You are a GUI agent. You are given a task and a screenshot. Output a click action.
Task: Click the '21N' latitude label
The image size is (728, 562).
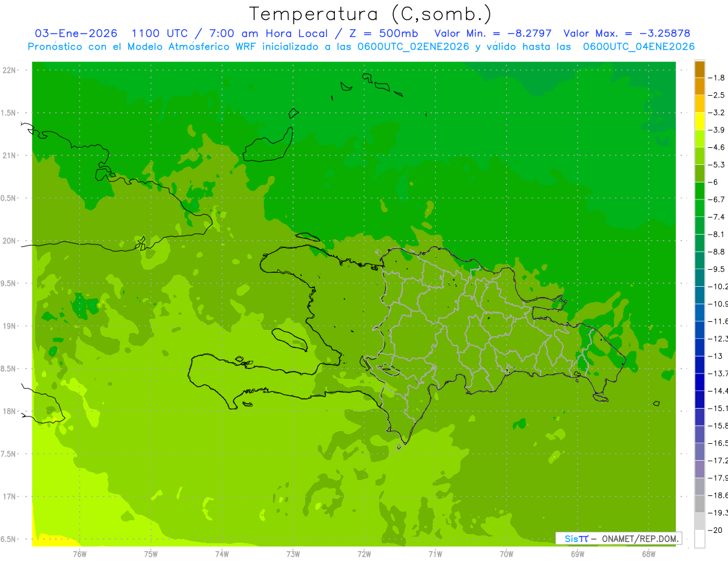[x=10, y=155]
